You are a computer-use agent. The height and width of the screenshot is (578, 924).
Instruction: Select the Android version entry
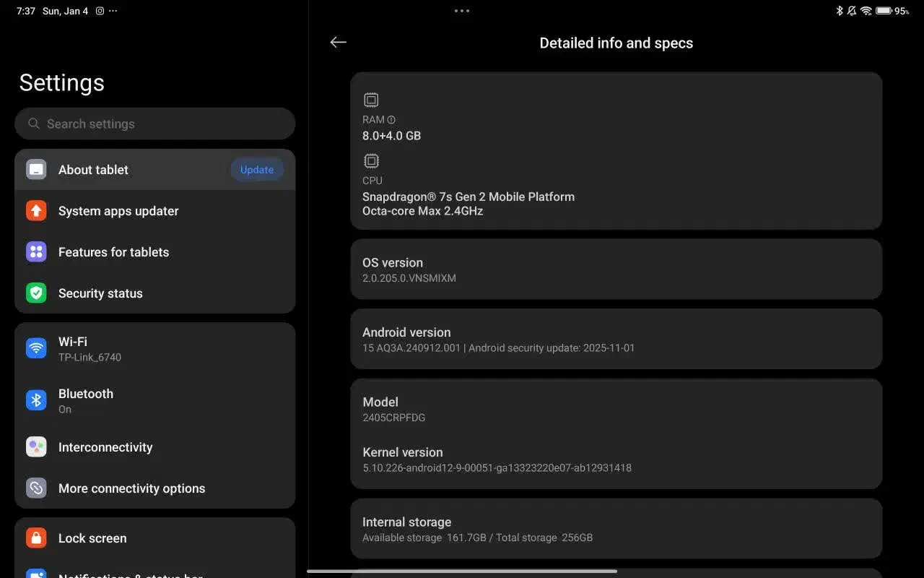coord(616,338)
